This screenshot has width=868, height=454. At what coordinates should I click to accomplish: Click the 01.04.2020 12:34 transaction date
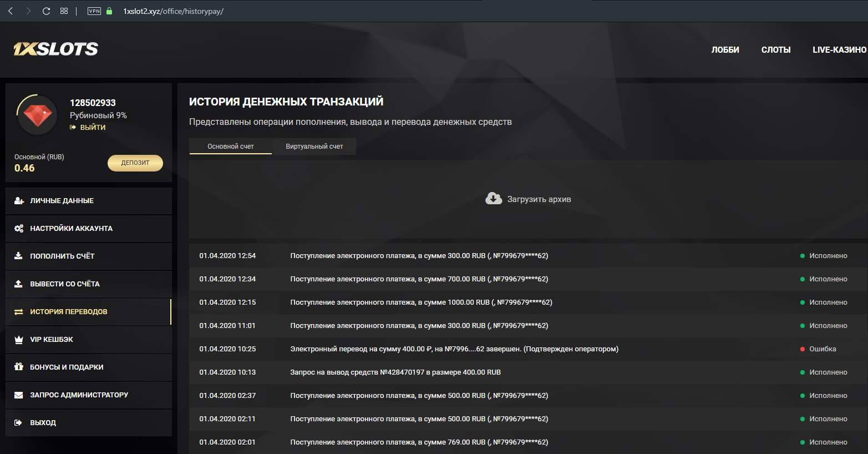tap(227, 279)
